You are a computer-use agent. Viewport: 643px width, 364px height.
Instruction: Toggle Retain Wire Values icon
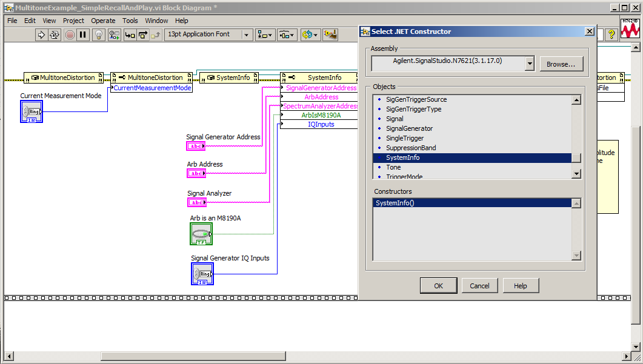click(x=115, y=35)
